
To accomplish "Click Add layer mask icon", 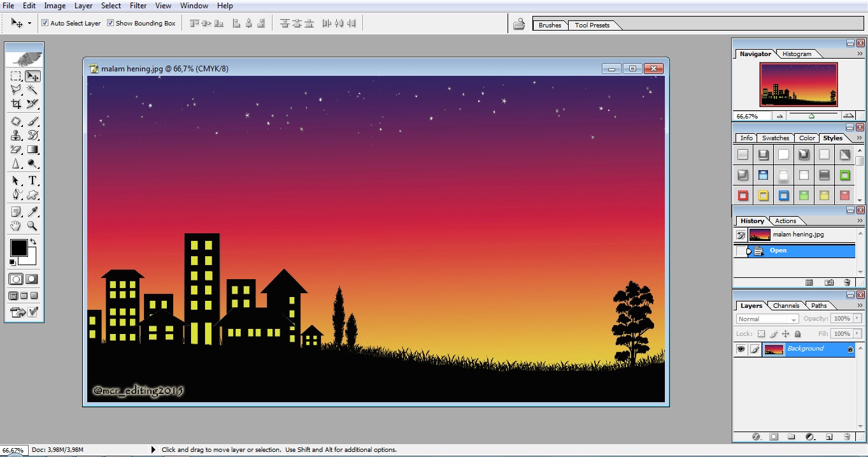I will pyautogui.click(x=774, y=437).
